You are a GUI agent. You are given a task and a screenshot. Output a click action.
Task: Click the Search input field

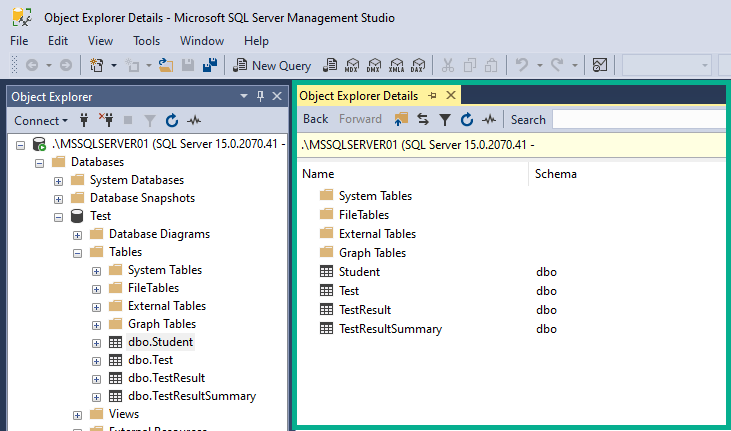[639, 119]
